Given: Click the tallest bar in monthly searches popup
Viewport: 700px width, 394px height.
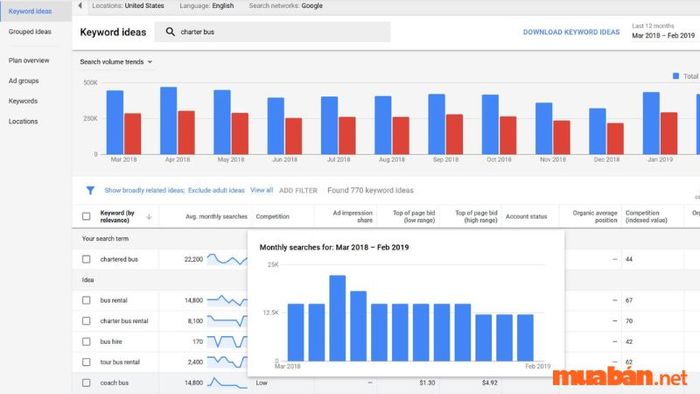Looking at the screenshot, I should [x=338, y=318].
